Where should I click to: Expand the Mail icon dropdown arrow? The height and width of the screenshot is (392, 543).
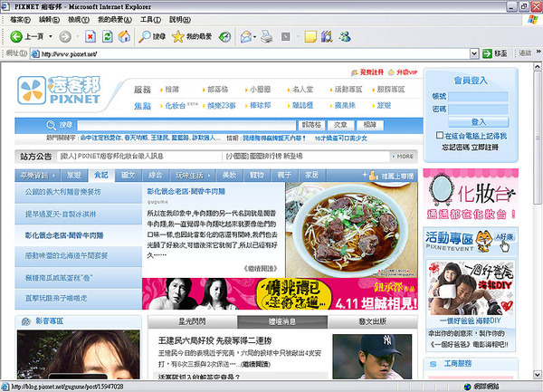(255, 36)
